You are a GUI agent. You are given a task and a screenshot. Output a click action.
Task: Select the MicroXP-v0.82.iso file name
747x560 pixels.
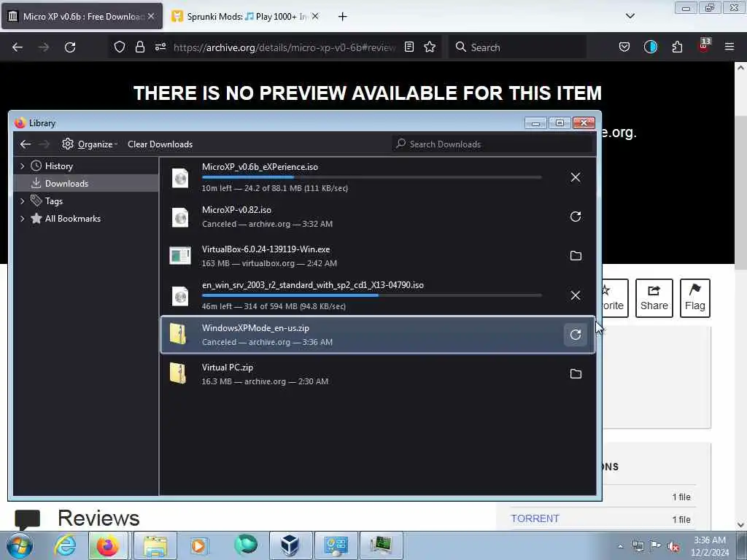tap(236, 209)
